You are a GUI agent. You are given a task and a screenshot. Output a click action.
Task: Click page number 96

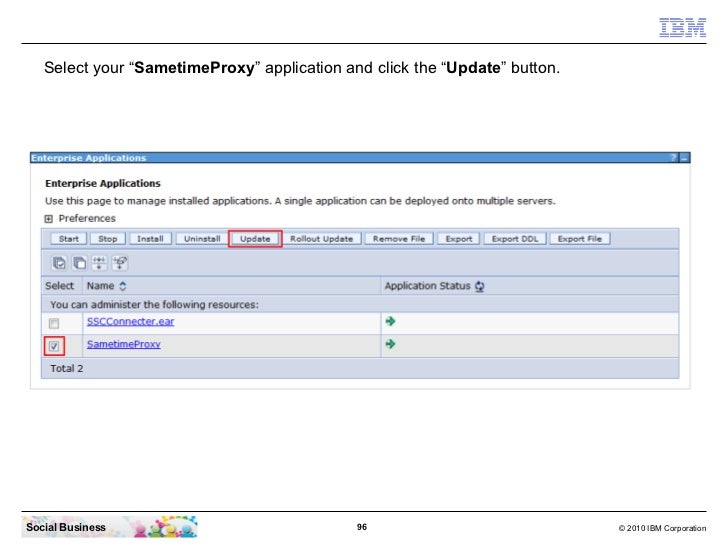362,527
